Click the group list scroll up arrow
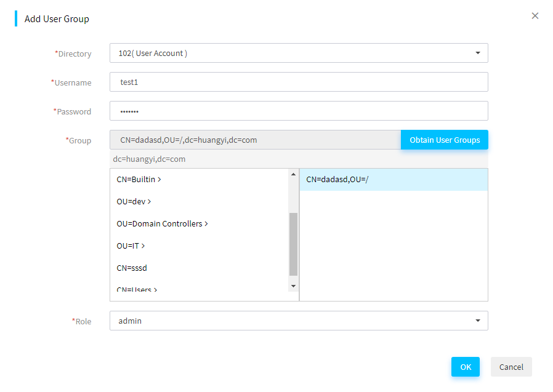This screenshot has width=553, height=392. (293, 174)
